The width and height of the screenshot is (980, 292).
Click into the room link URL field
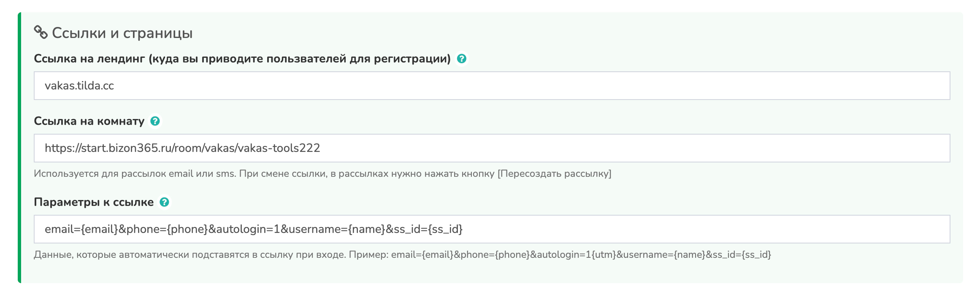click(x=492, y=148)
